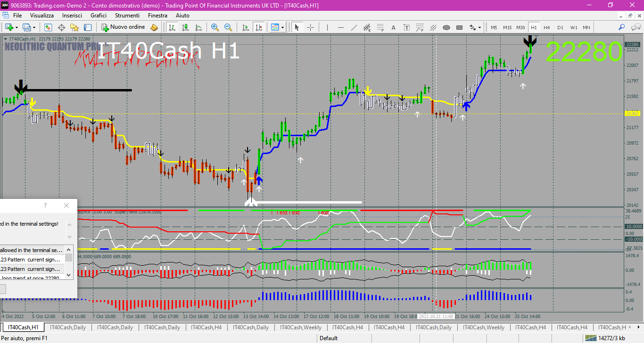
Task: Select the text label 'T' tool
Action: 406,27
